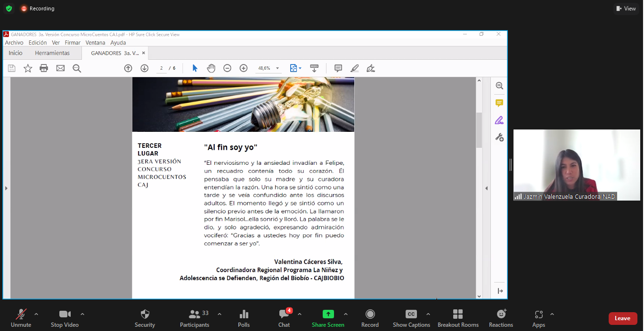Open Reactions emoji picker
This screenshot has height=331, width=644.
[501, 318]
